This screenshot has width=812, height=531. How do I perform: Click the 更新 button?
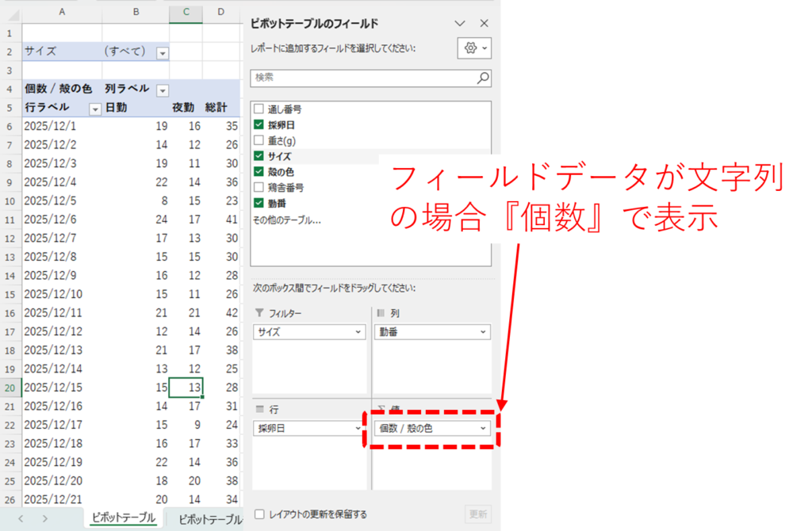477,514
